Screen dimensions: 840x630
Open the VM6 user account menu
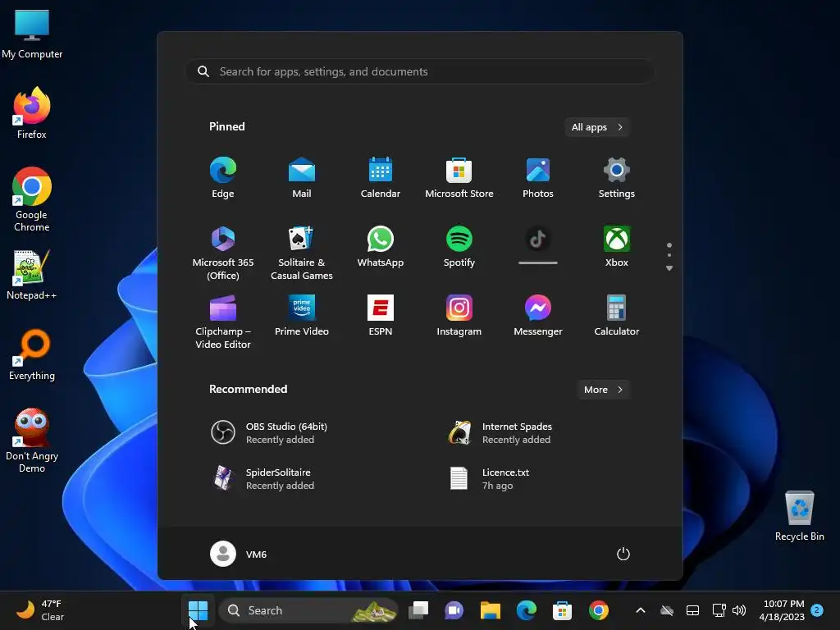click(x=239, y=554)
